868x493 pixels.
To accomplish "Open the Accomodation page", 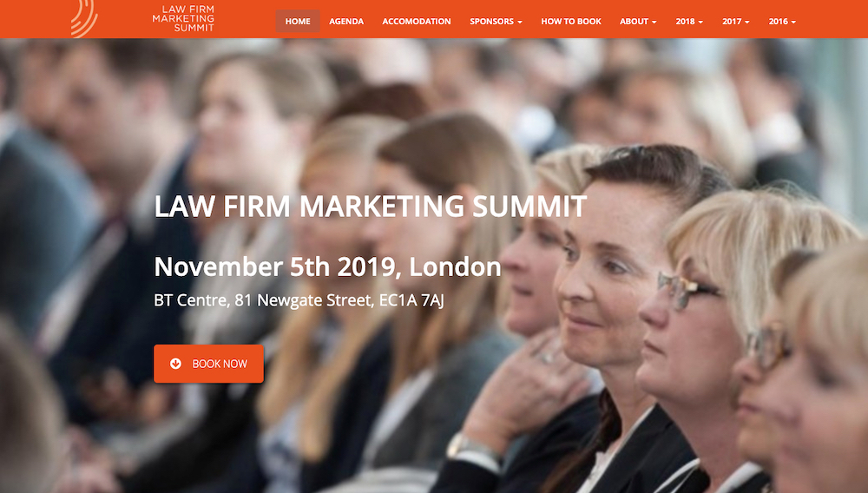I will [x=417, y=21].
